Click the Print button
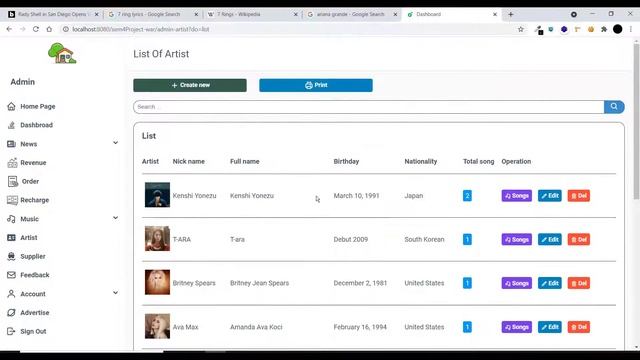 point(316,85)
